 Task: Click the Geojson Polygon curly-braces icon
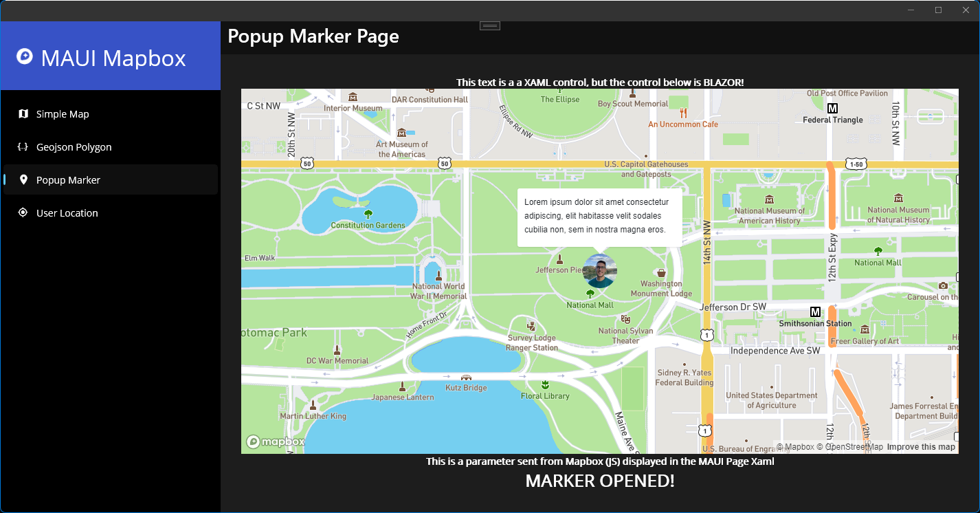(21, 146)
